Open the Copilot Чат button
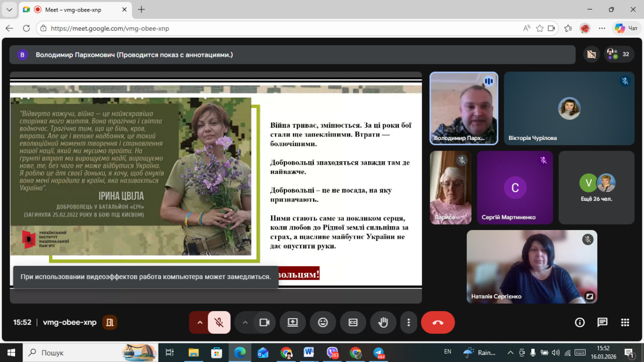 click(626, 28)
